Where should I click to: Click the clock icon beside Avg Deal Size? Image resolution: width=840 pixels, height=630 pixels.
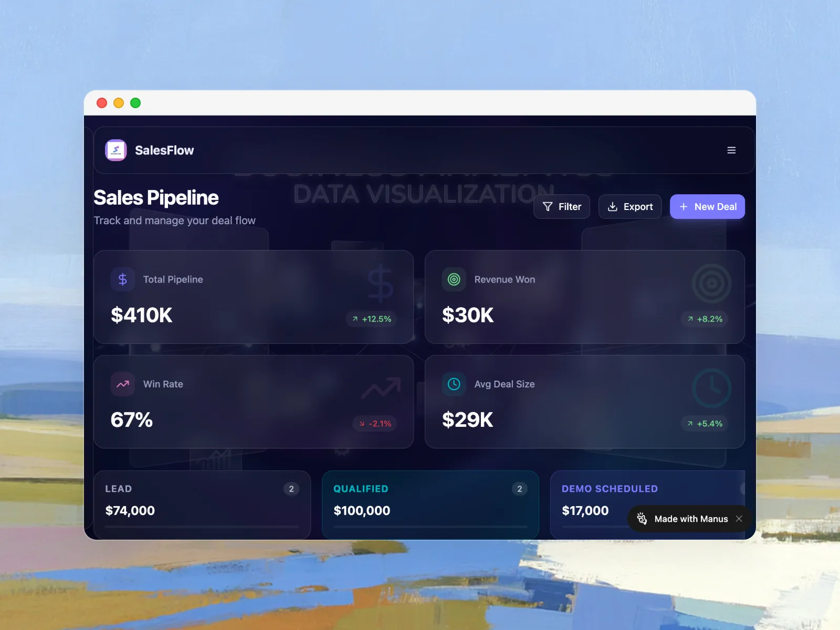pos(454,384)
